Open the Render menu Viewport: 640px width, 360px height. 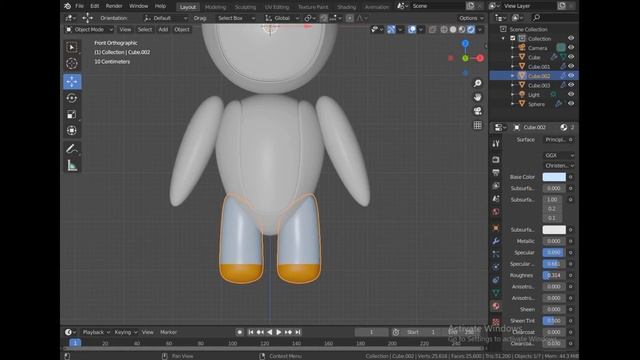[114, 6]
